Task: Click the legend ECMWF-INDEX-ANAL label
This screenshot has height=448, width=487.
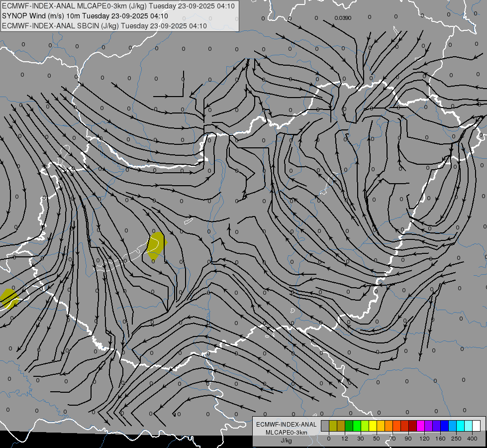Action: pos(286,425)
